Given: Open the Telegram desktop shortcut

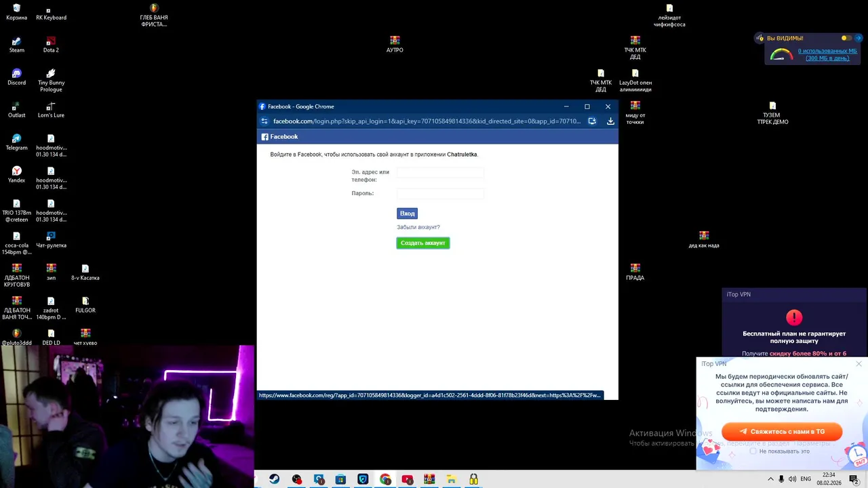Looking at the screenshot, I should (x=16, y=142).
